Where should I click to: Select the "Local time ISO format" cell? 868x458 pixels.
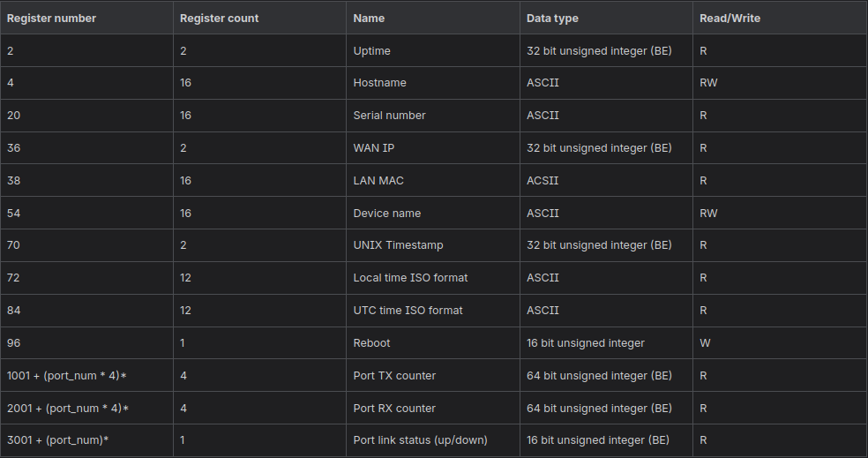click(x=410, y=278)
